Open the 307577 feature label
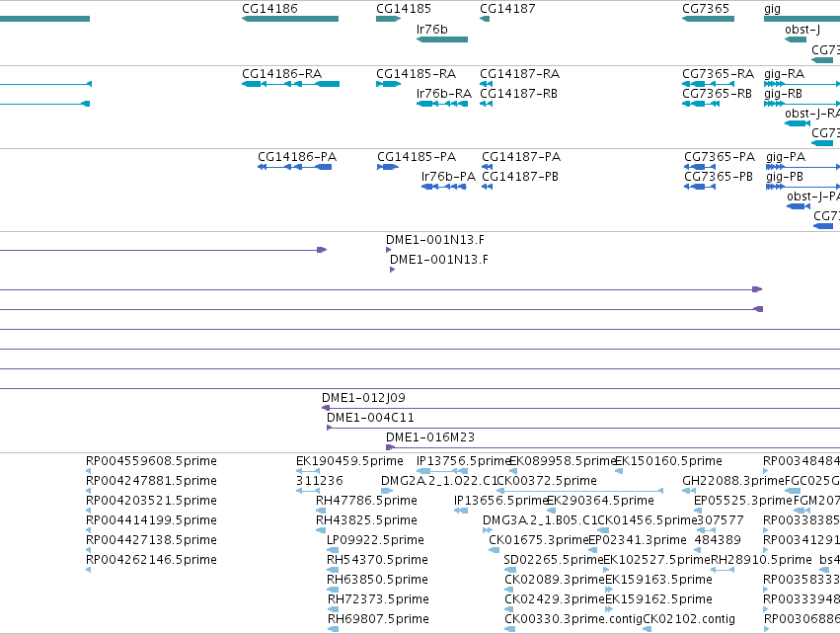This screenshot has width=840, height=634. (x=720, y=520)
